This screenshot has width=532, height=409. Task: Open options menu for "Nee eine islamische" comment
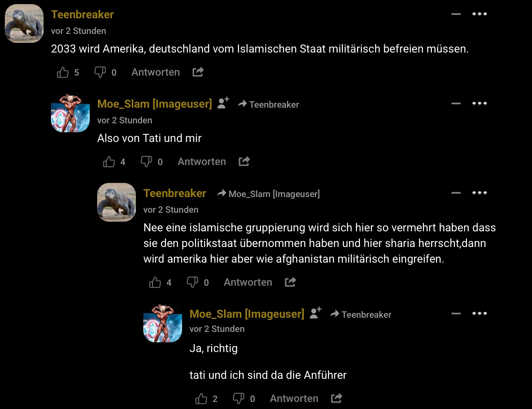click(x=480, y=193)
